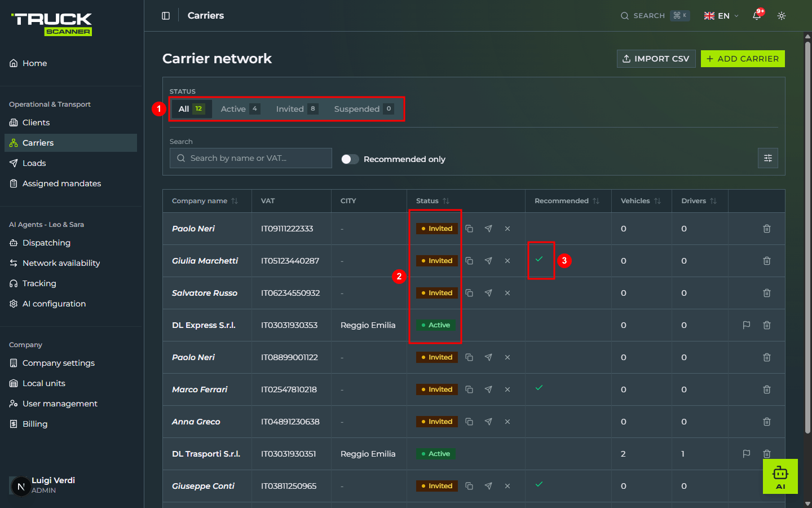The width and height of the screenshot is (812, 508).
Task: Delete the DL Express S.r.l. carrier
Action: pyautogui.click(x=767, y=325)
